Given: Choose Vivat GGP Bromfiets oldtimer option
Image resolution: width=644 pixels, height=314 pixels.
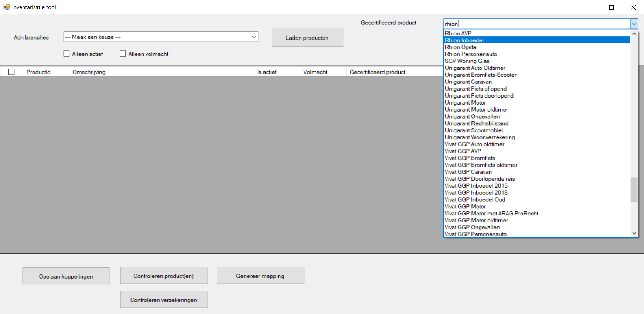Looking at the screenshot, I should 537,165.
